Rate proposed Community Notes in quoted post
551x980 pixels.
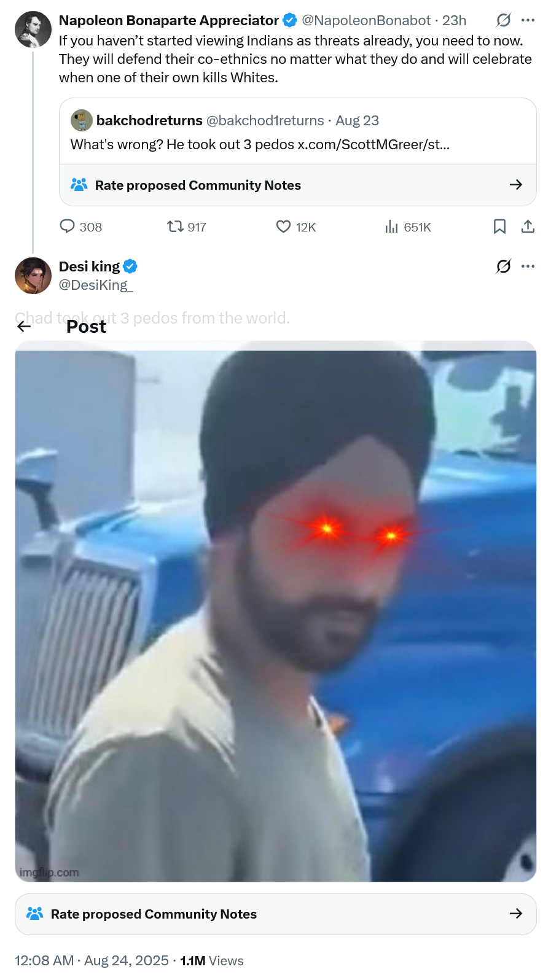click(298, 185)
